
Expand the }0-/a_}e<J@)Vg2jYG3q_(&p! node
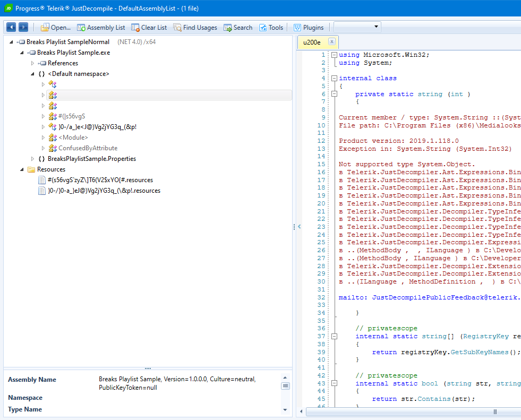(x=43, y=127)
